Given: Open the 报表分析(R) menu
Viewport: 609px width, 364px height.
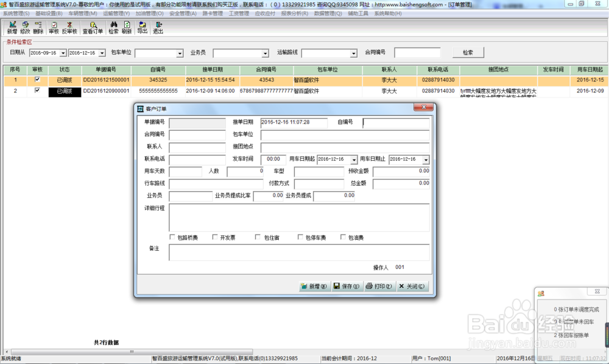Looking at the screenshot, I should (x=294, y=13).
